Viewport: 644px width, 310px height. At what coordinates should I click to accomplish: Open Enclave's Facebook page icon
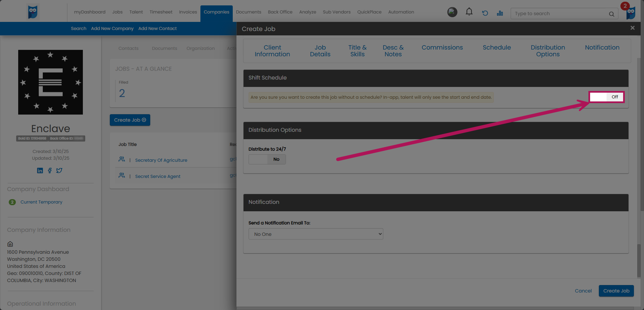(50, 170)
